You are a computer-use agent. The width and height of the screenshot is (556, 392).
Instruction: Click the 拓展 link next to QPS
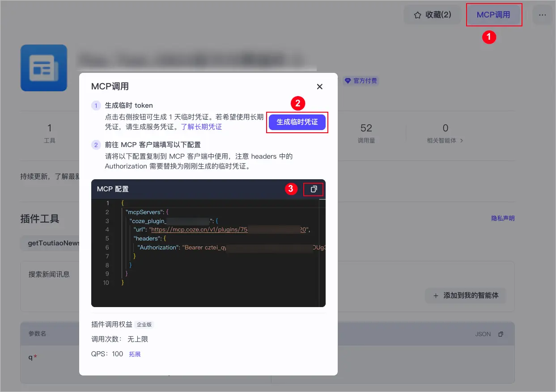point(135,354)
